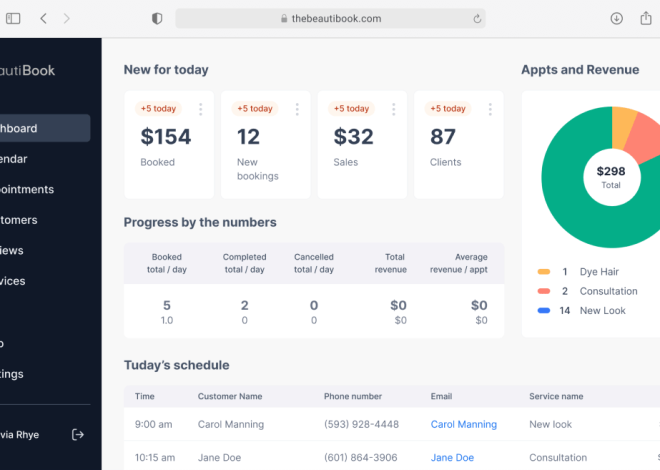
Task: Click the 10:15 am time cell
Action: click(155, 457)
